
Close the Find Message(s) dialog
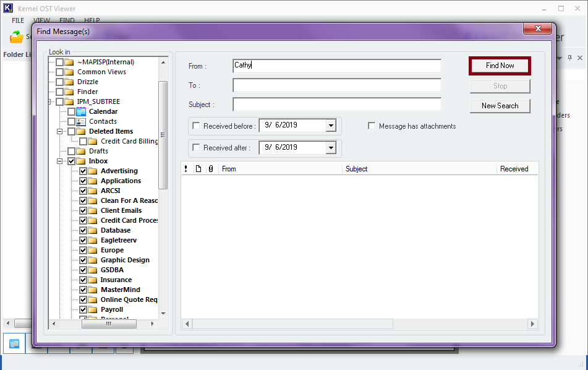[x=538, y=28]
